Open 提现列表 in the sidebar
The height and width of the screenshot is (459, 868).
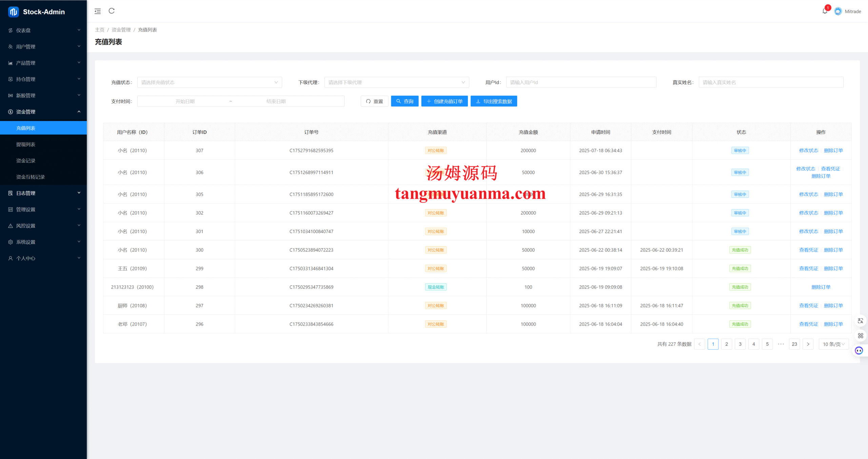[26, 144]
